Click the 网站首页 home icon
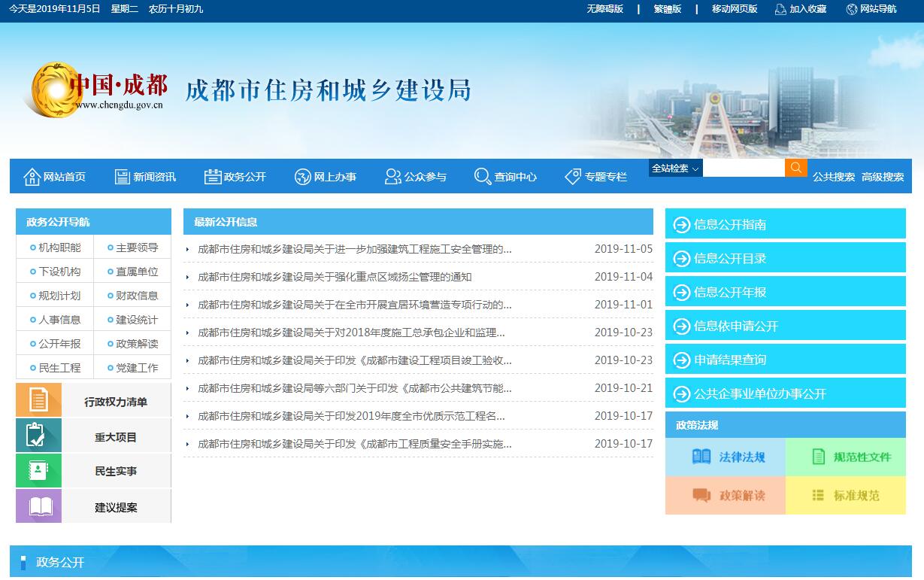This screenshot has width=924, height=580. coord(32,177)
